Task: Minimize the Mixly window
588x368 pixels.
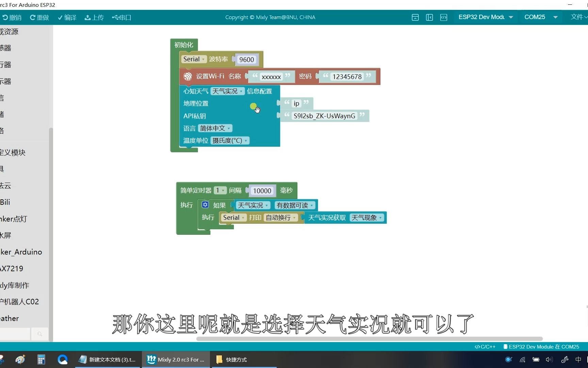Action: point(570,4)
